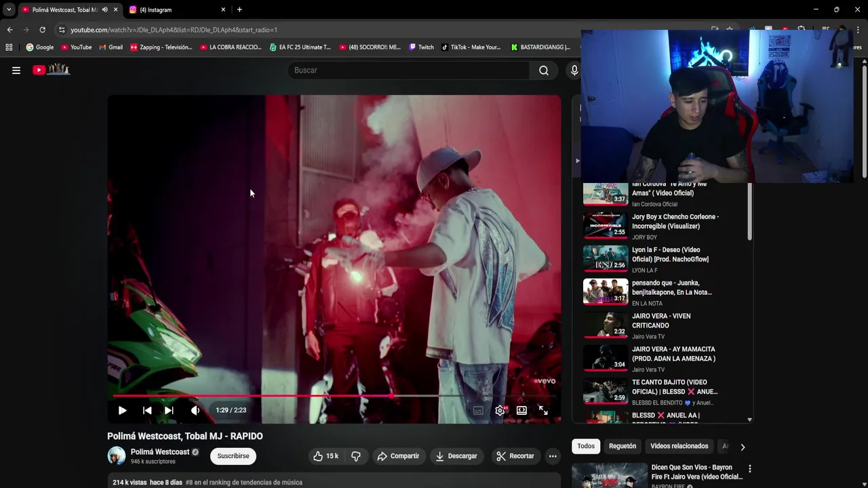868x488 pixels.
Task: Show more filter chips with right arrow
Action: click(x=743, y=447)
